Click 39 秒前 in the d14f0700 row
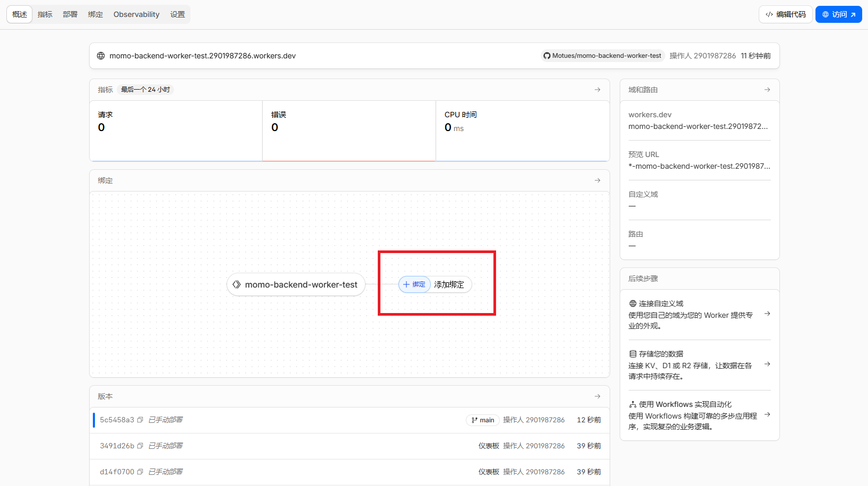Image resolution: width=868 pixels, height=486 pixels. coord(589,472)
